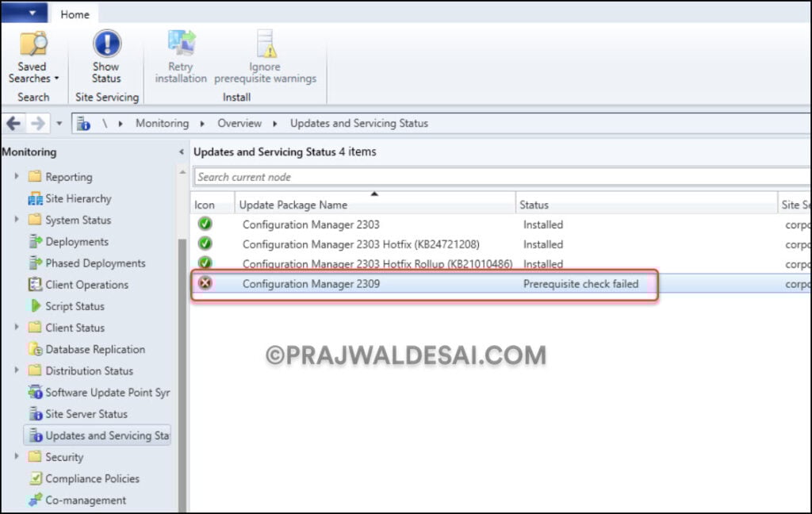Screen dimensions: 812x514
Task: Open the Co-management node
Action: [86, 500]
